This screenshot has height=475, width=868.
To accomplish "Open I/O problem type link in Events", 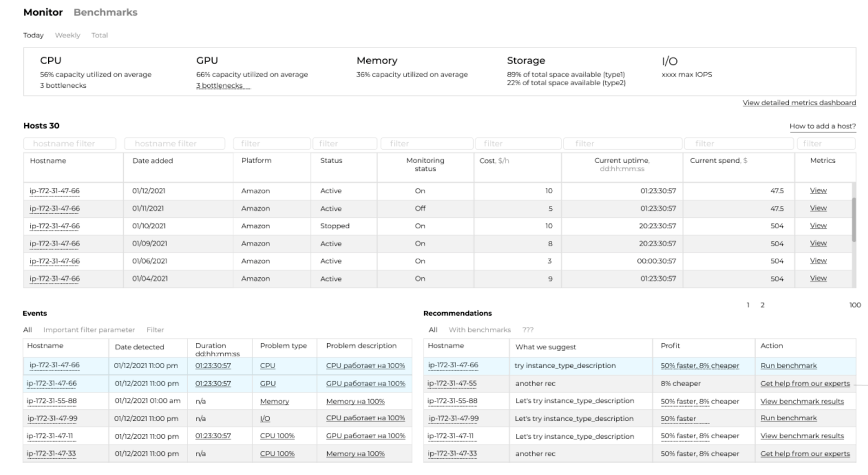I will [x=265, y=419].
